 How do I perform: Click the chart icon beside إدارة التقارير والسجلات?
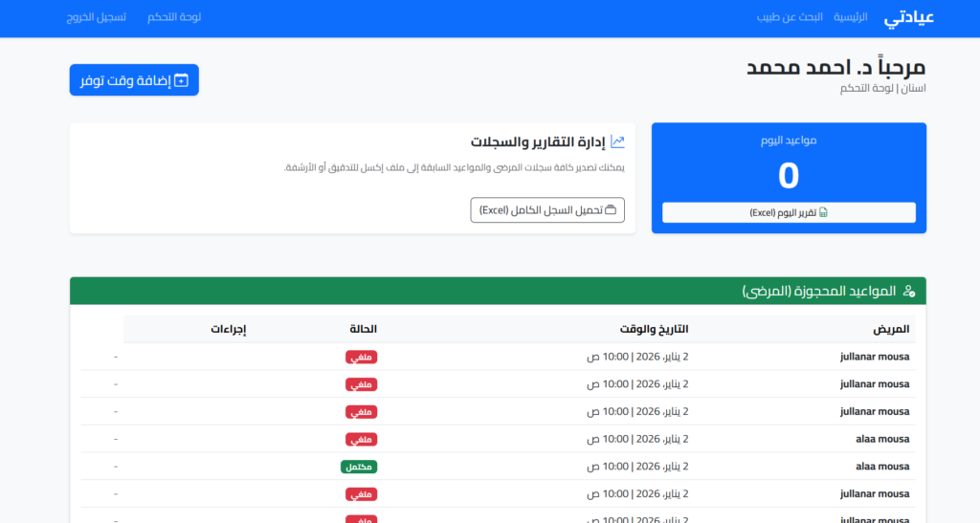click(x=617, y=142)
